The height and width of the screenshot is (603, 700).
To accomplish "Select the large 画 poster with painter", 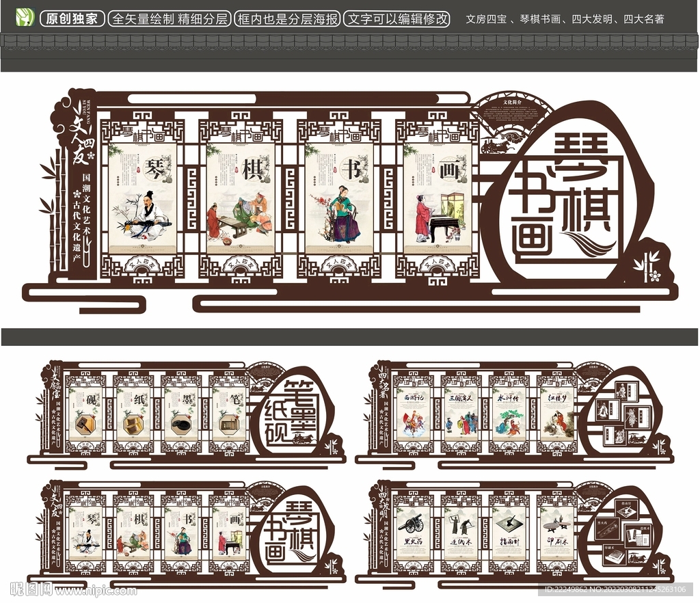I will [437, 197].
